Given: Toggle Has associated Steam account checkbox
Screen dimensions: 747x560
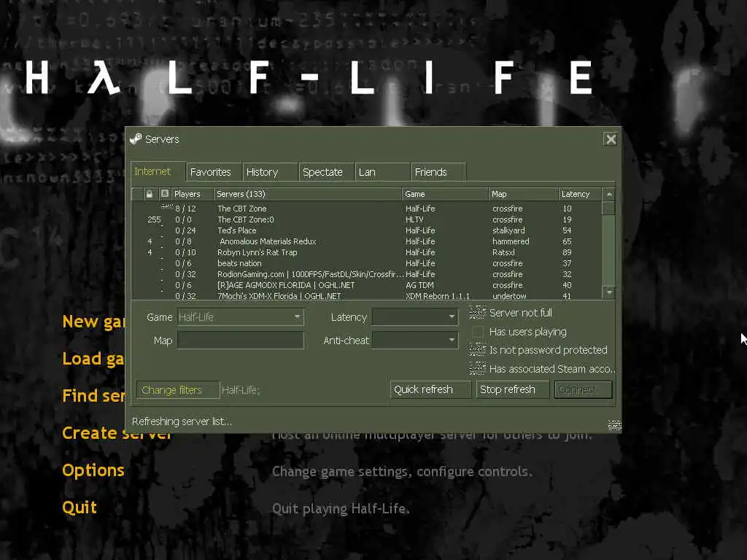Looking at the screenshot, I should (477, 368).
